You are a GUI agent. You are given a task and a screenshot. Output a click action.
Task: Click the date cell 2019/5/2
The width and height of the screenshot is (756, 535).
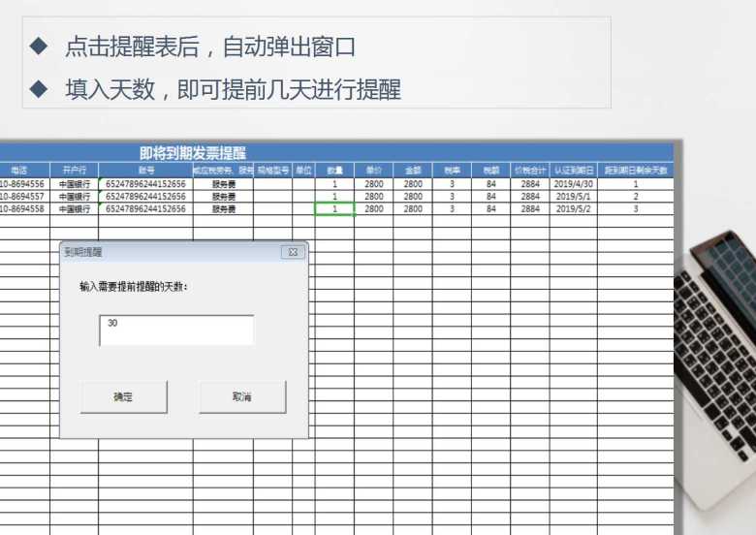click(573, 209)
